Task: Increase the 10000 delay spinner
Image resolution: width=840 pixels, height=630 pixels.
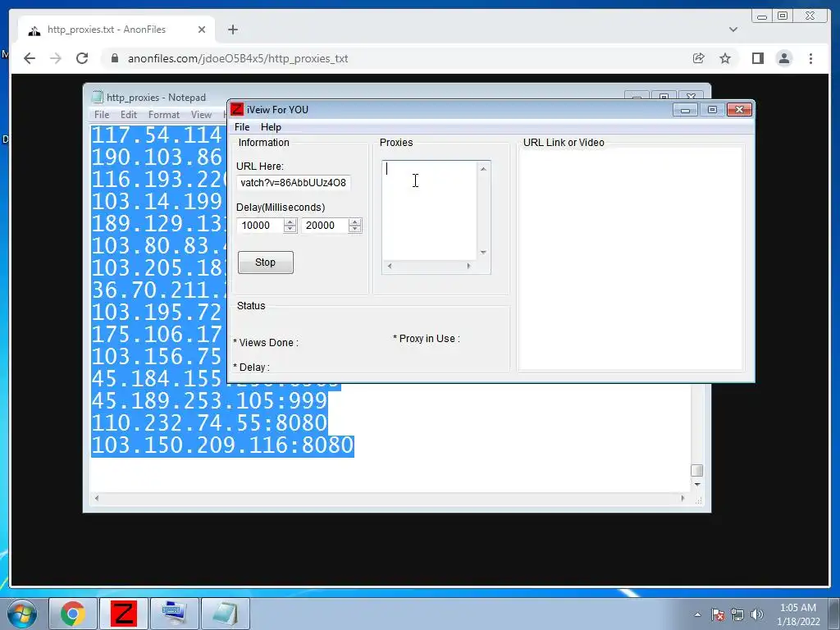Action: pyautogui.click(x=290, y=221)
